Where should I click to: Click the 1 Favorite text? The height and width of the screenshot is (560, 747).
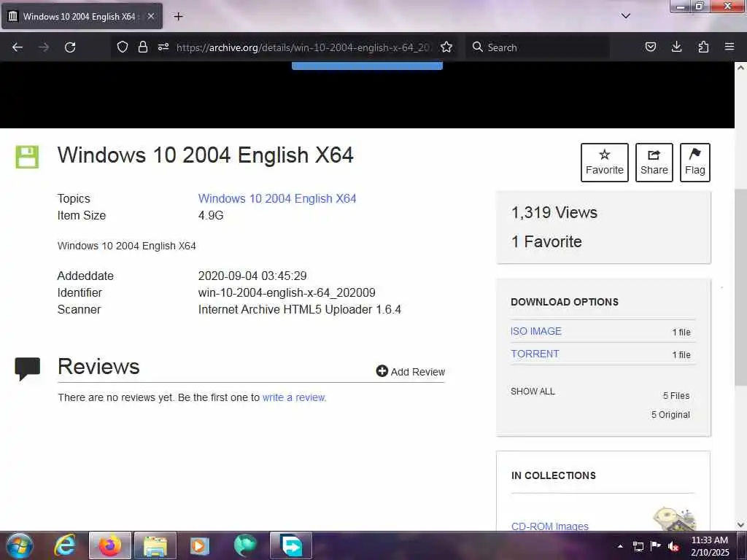[546, 241]
